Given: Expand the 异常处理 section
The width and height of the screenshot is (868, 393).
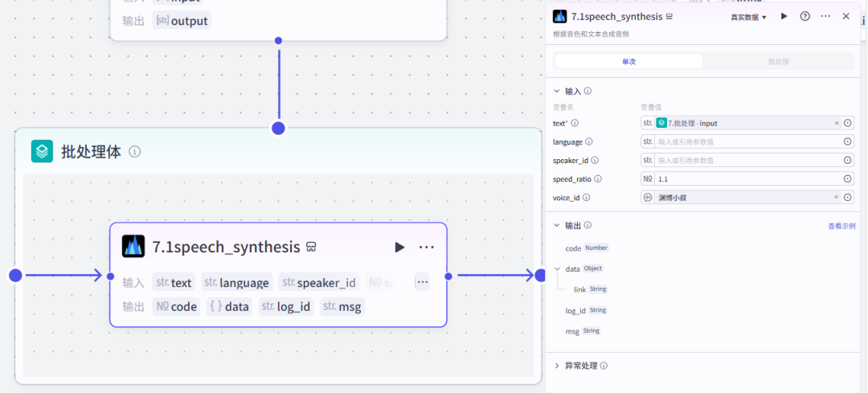Looking at the screenshot, I should (558, 366).
